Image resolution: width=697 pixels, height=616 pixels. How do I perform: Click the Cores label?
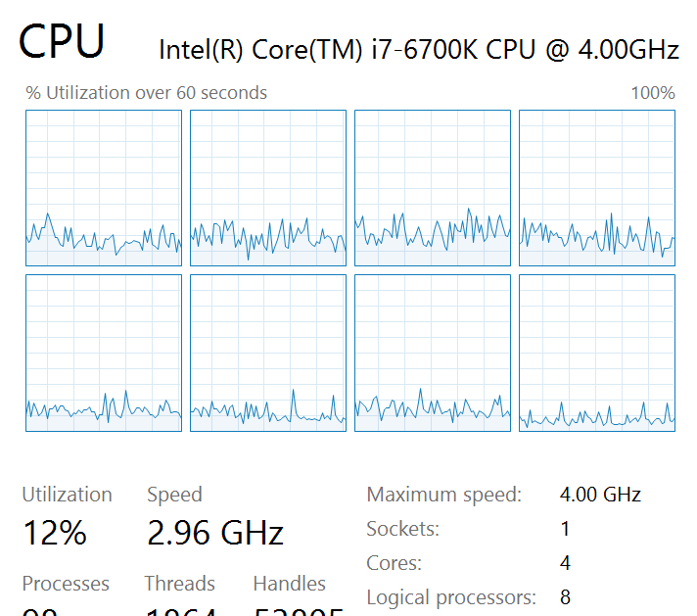click(x=394, y=563)
